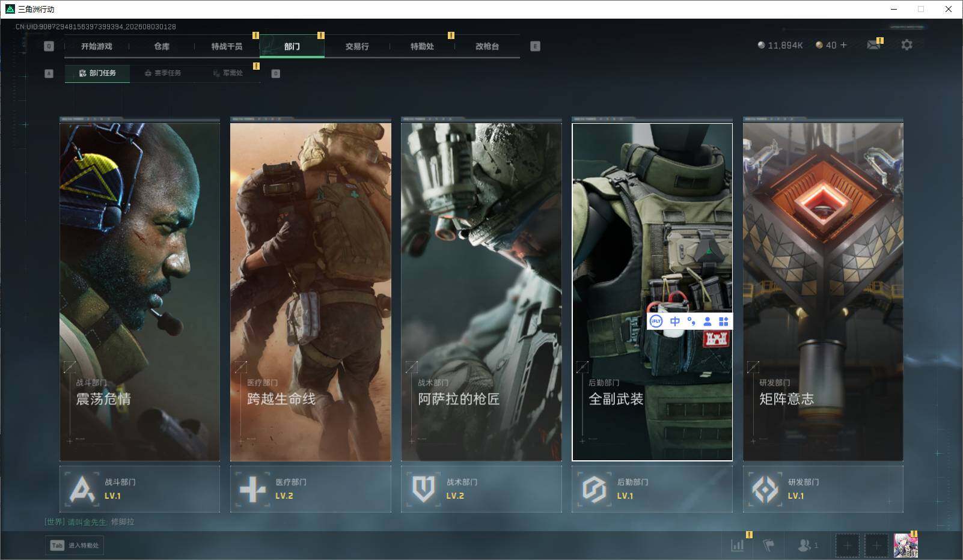Open the mail envelope icon
963x560 pixels.
pyautogui.click(x=873, y=45)
